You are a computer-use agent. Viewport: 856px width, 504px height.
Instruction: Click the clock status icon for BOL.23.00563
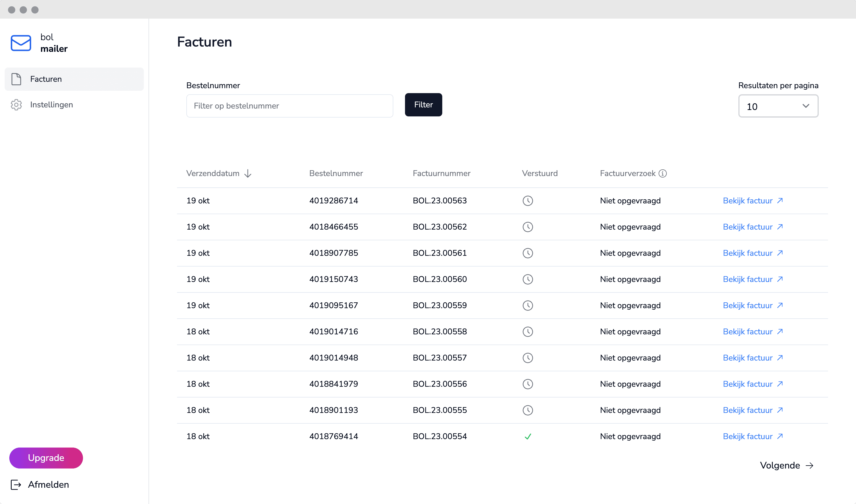point(527,201)
